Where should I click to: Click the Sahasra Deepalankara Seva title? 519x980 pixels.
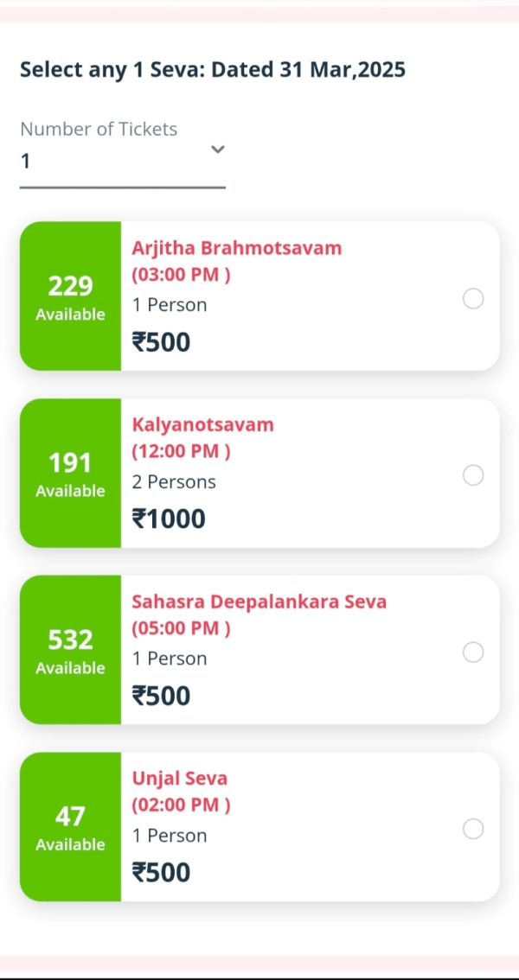[259, 601]
